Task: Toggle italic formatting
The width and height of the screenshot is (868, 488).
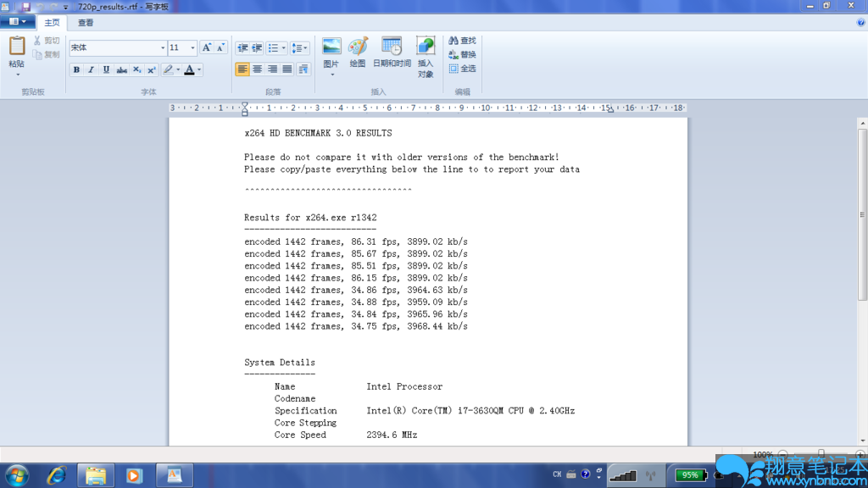Action: pyautogui.click(x=91, y=69)
